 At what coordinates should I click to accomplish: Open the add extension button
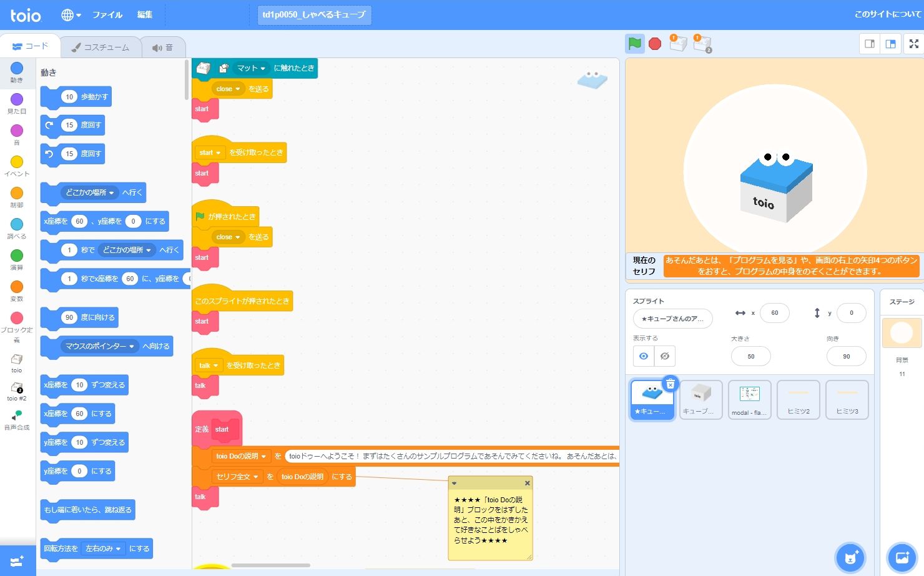coord(17,561)
